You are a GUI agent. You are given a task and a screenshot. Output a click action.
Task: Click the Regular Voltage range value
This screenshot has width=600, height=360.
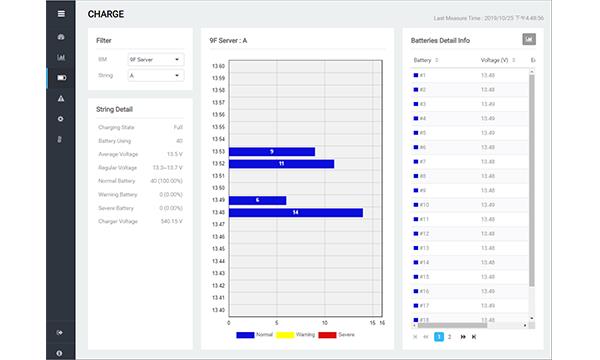(168, 168)
